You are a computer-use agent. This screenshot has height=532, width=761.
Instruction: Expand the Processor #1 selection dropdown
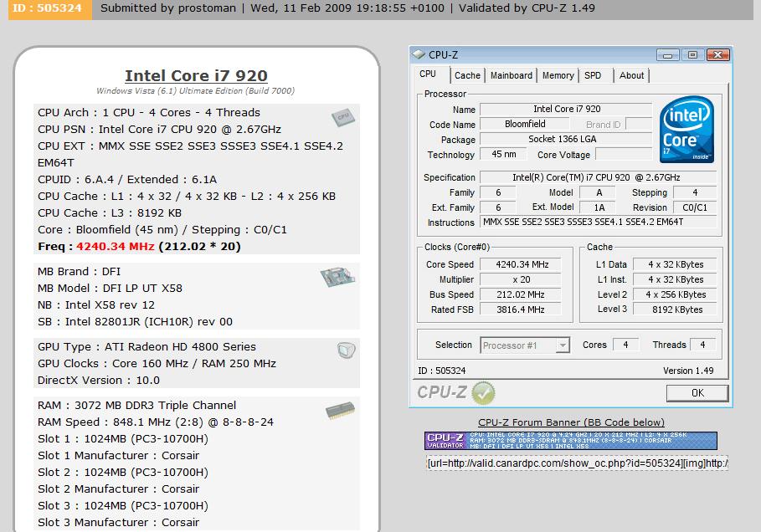(x=563, y=345)
